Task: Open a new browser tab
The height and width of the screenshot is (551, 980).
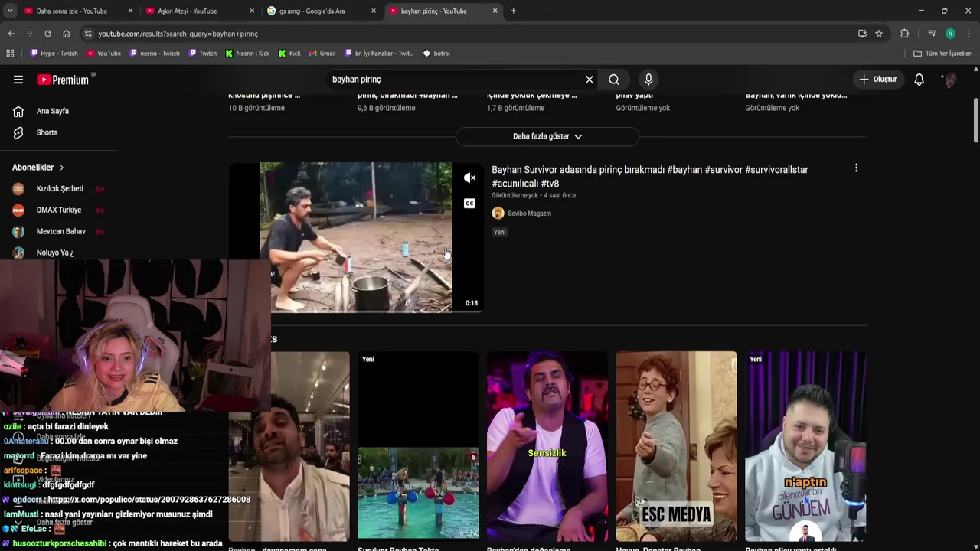Action: (513, 11)
